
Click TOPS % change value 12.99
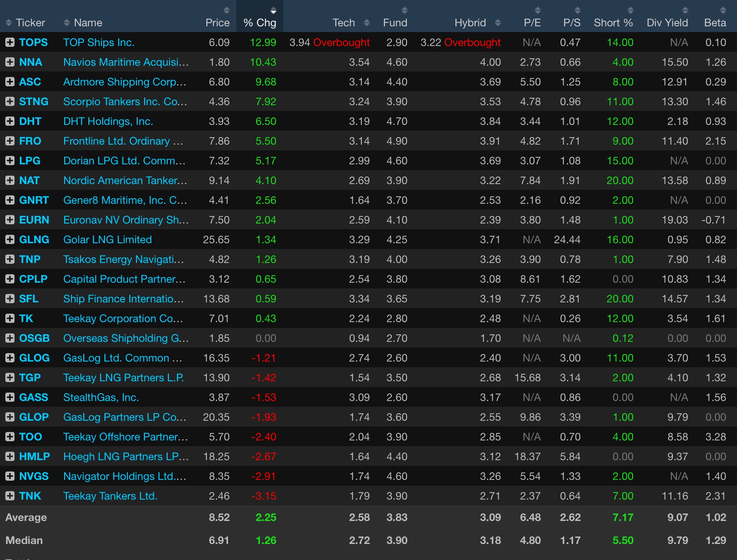click(263, 42)
